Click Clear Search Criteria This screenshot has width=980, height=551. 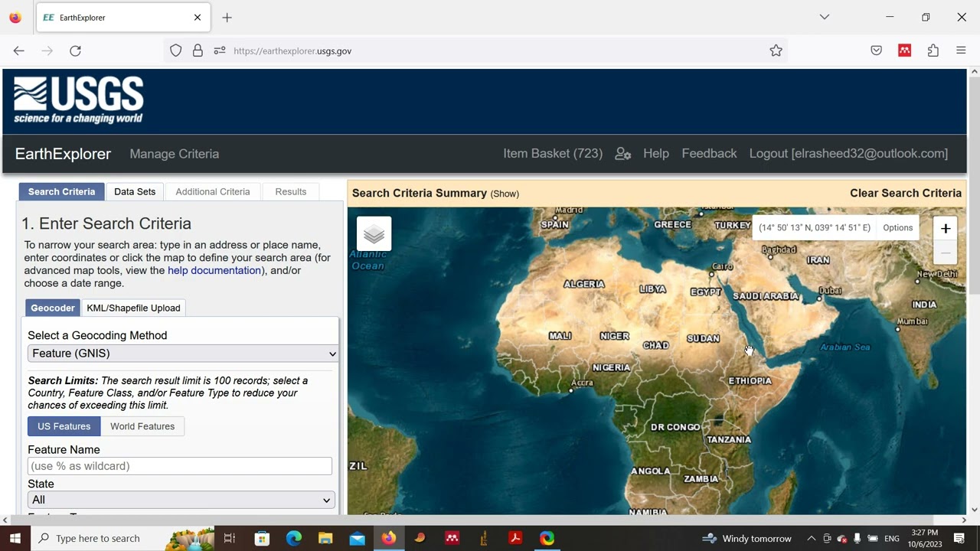(906, 193)
